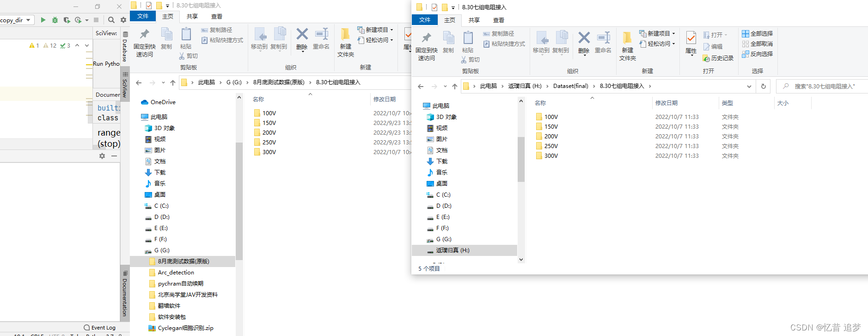Image resolution: width=868 pixels, height=336 pixels.
Task: Click the Pin to Quick access icon in right window
Action: (427, 37)
